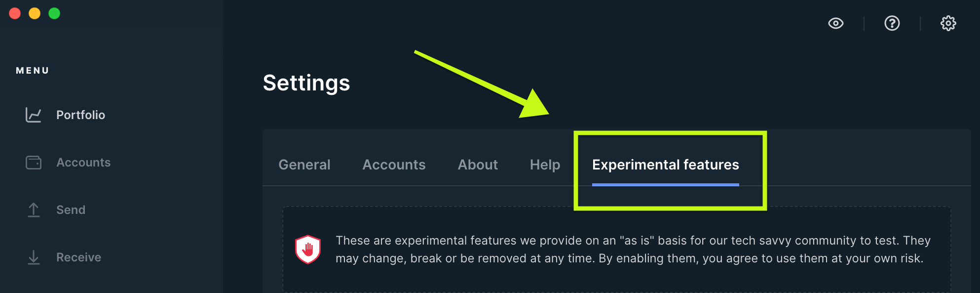Go to Portfolio in sidebar menu
Image resolution: width=980 pixels, height=293 pixels.
[x=80, y=115]
